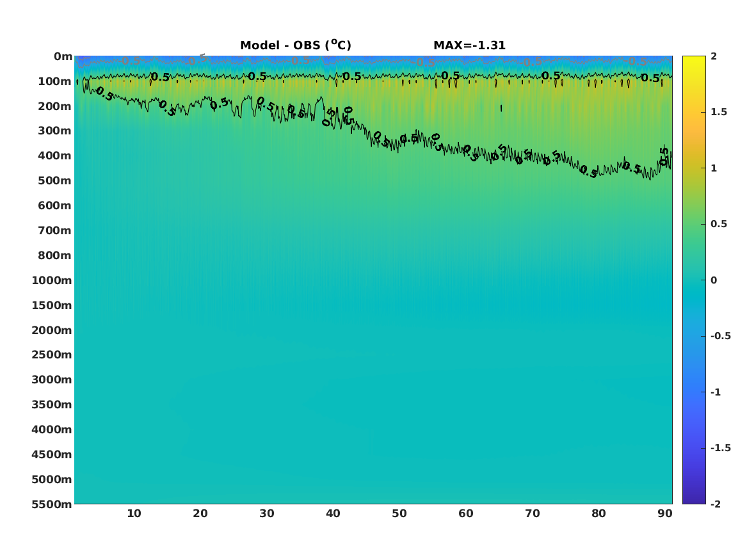The width and height of the screenshot is (747, 560).
Task: Click the plot title 'Model - OBS (°C)'
Action: 295,45
